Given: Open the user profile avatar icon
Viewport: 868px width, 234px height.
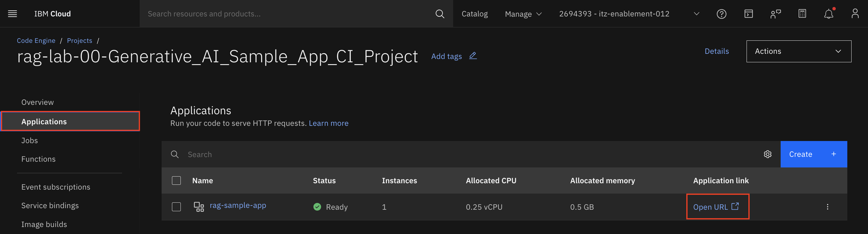Looking at the screenshot, I should (x=855, y=14).
